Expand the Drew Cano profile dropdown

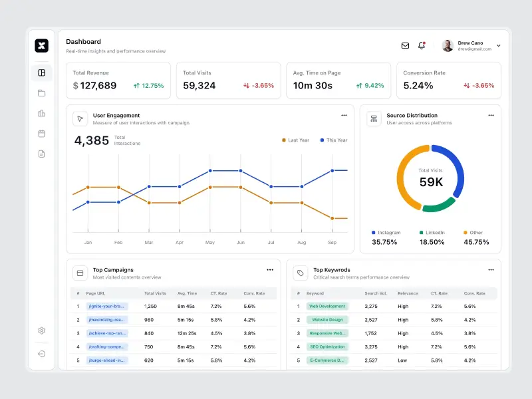[x=499, y=46]
